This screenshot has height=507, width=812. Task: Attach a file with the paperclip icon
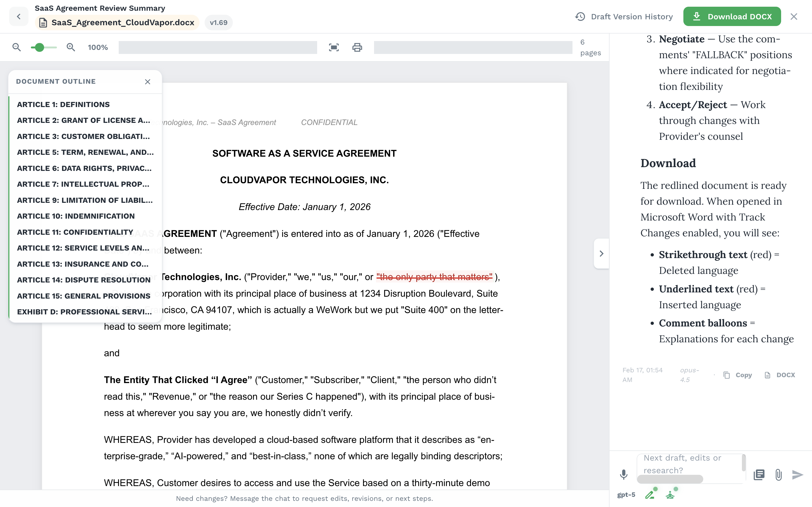click(778, 475)
